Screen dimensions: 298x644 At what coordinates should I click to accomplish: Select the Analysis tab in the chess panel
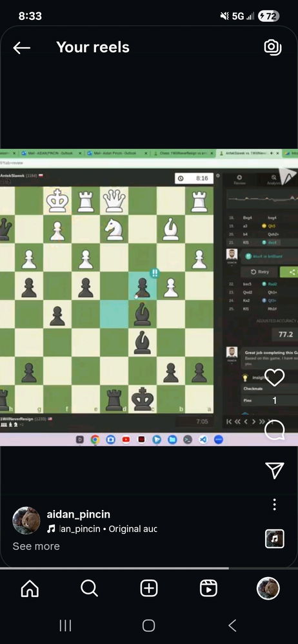tap(274, 180)
